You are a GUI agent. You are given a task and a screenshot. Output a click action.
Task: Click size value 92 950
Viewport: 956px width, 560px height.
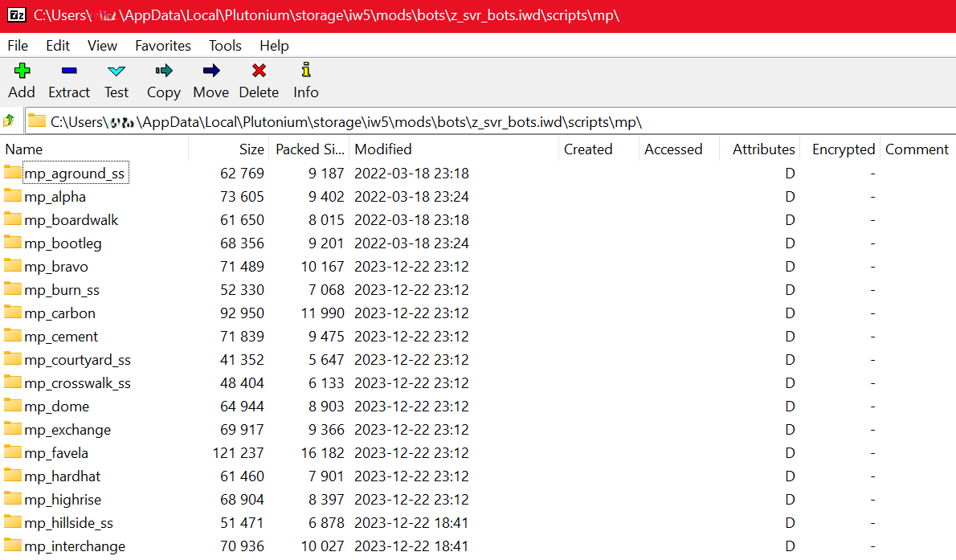[x=242, y=313]
